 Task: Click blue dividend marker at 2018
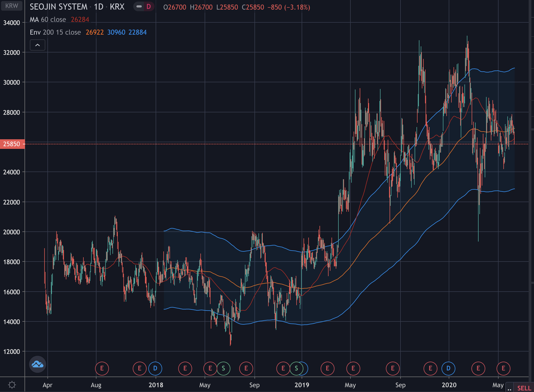[x=155, y=368]
